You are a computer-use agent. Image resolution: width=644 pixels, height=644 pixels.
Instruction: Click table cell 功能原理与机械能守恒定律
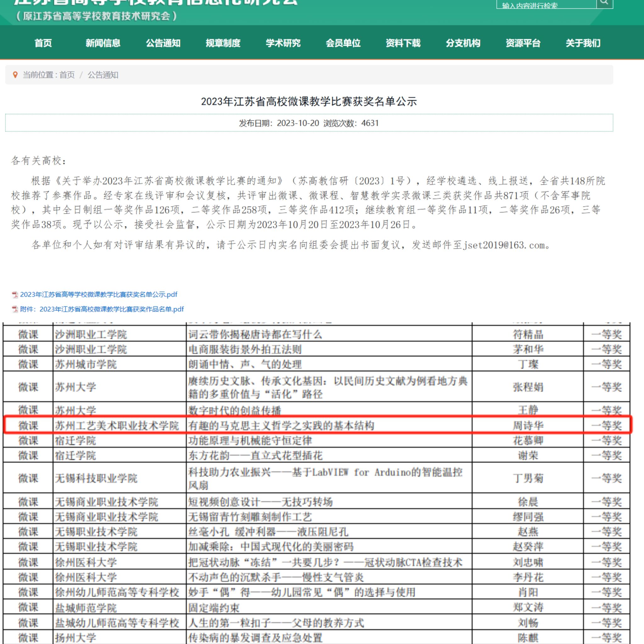coord(329,441)
